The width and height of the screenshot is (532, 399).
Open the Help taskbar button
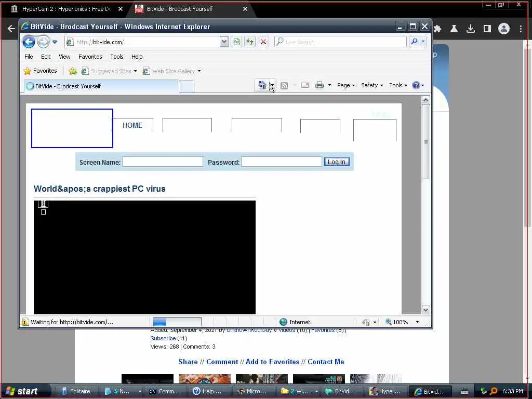[x=207, y=391]
